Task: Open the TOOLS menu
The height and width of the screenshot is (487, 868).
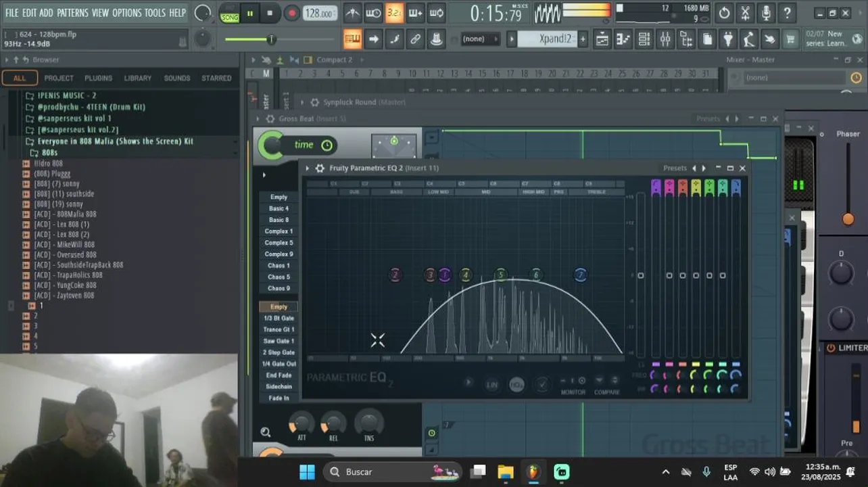Action: click(155, 13)
